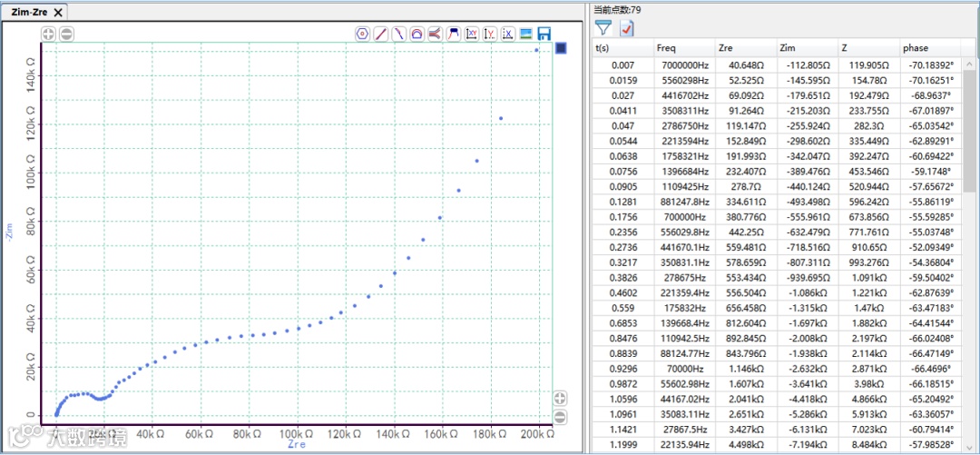Select the phase cell -52.09349°
980x455 pixels.
(x=929, y=247)
